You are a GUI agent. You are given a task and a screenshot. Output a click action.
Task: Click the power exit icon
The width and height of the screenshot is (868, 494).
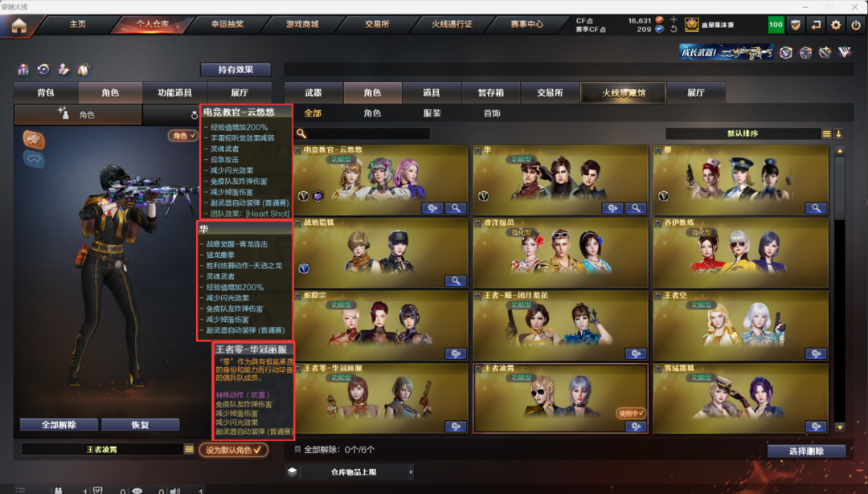click(856, 25)
